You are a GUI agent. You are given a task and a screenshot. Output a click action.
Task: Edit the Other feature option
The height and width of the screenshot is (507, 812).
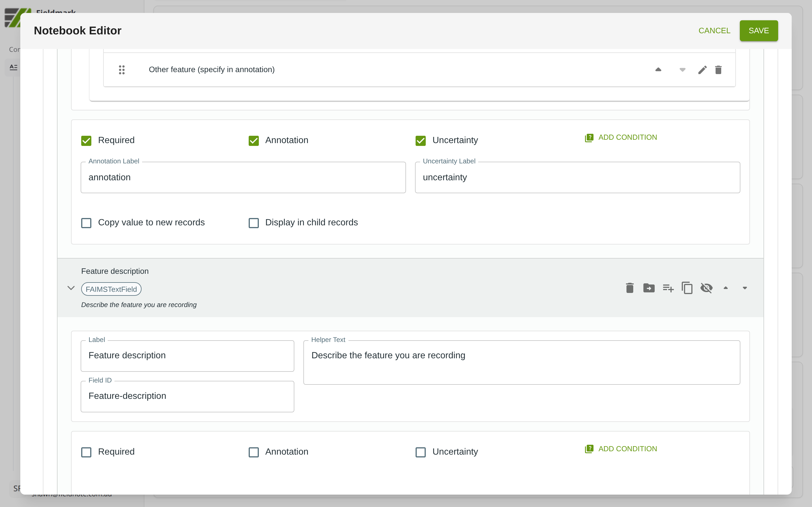tap(702, 70)
